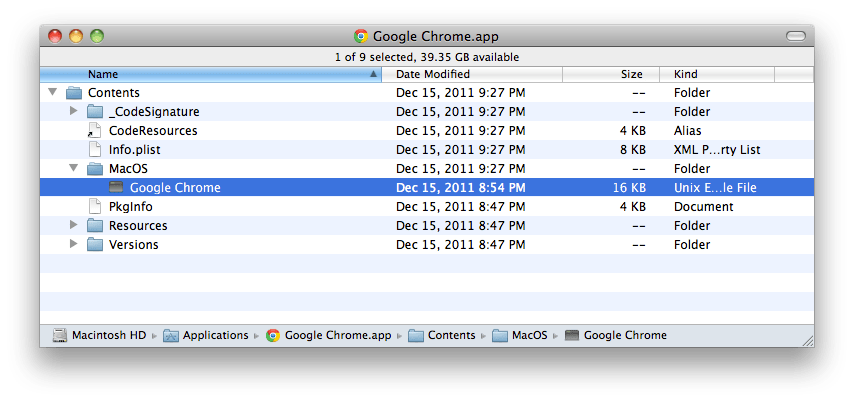Go to Contents in path bar
This screenshot has width=854, height=402.
tap(452, 336)
